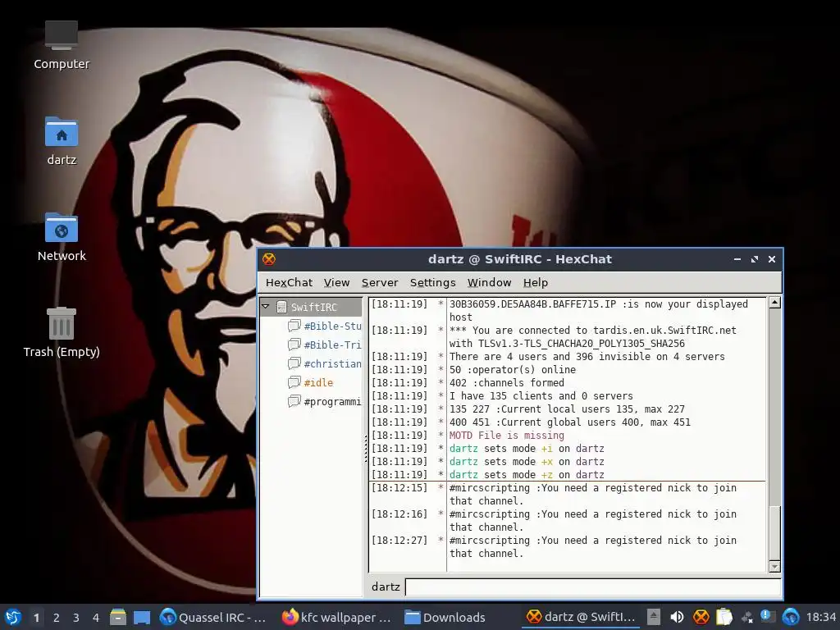Click the tardis.en.uk.SwiftIRC.net connection line

[x=592, y=337]
